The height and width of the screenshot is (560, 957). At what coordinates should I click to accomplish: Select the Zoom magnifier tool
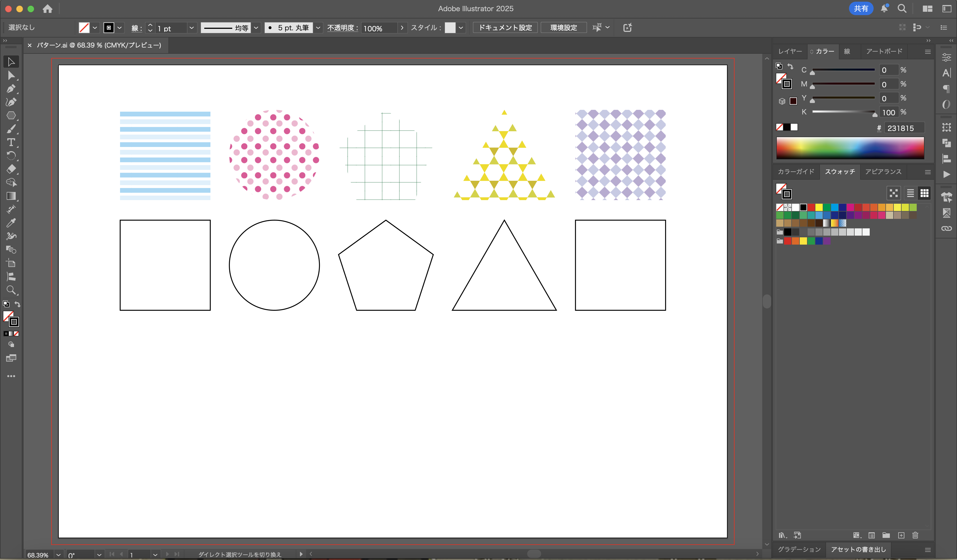tap(11, 290)
